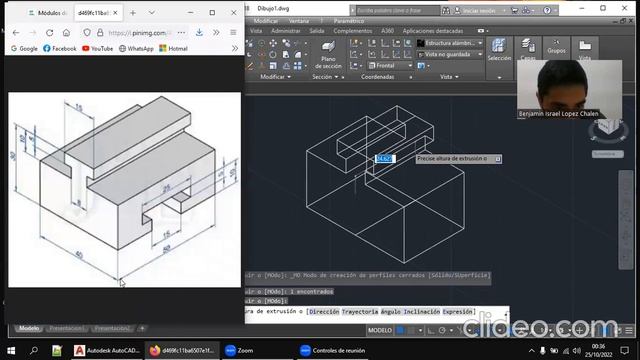Screen dimensions: 640x360
Task: Click the Facebook bookmark
Action: pyautogui.click(x=60, y=48)
